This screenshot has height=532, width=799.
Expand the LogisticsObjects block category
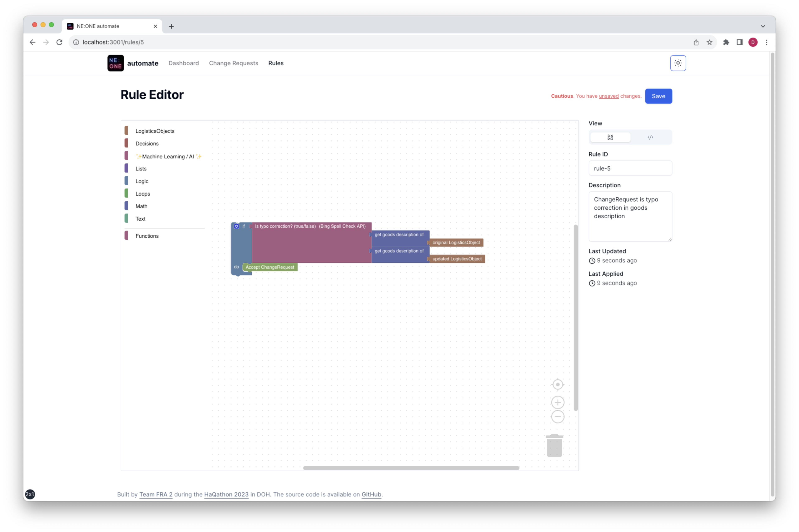155,131
